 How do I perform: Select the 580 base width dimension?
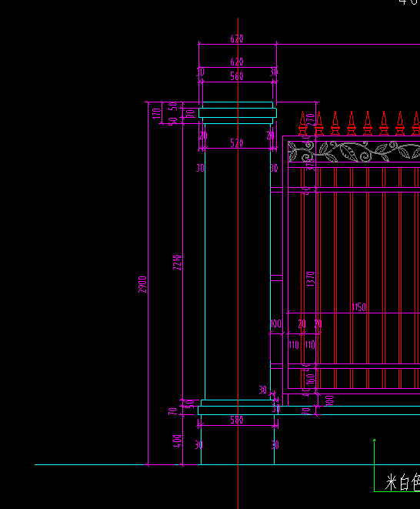236,420
